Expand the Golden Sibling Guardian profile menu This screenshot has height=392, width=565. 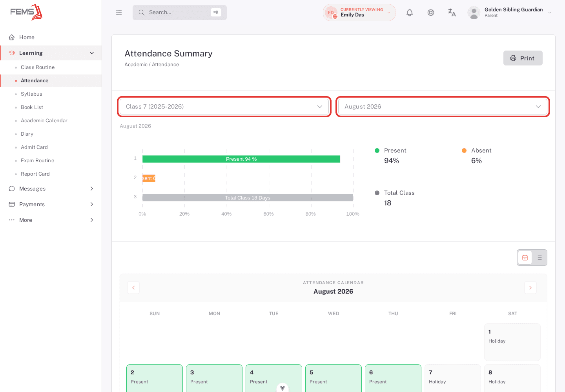click(510, 13)
